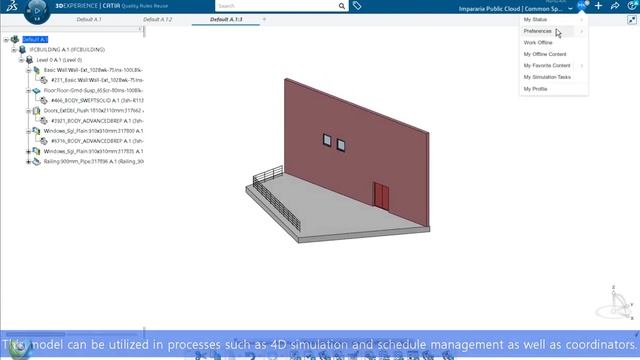
Task: Select Railing 900mm_Pipe tree label
Action: tap(93, 161)
